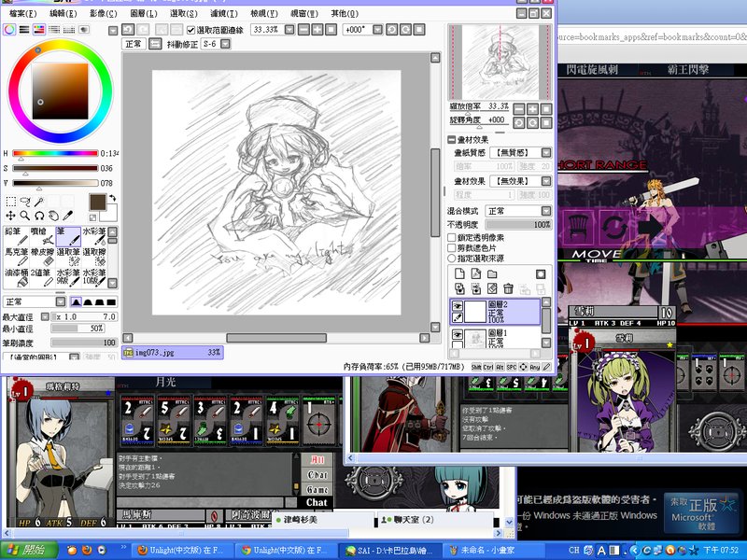This screenshot has width=747, height=560.
Task: Select the 橡皮擦 eraser tool
Action: click(x=42, y=257)
